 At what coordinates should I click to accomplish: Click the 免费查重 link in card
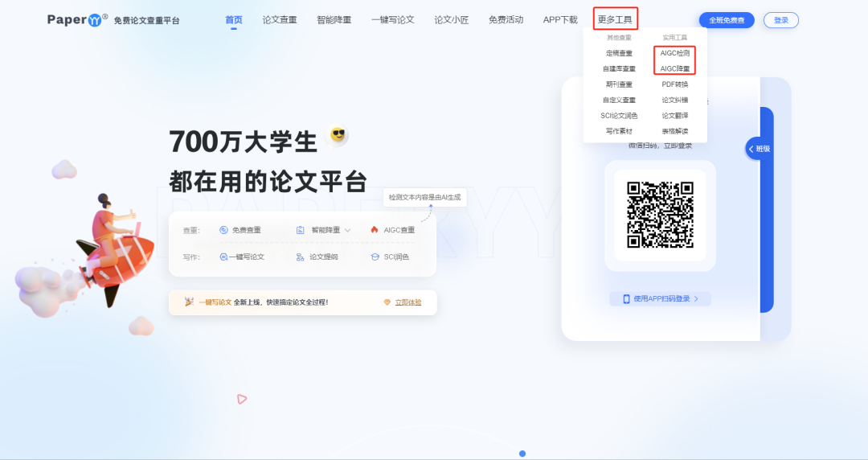coord(247,230)
